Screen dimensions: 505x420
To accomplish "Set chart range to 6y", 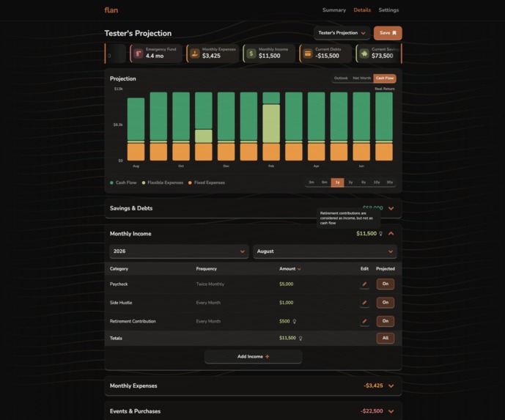I will pos(364,183).
